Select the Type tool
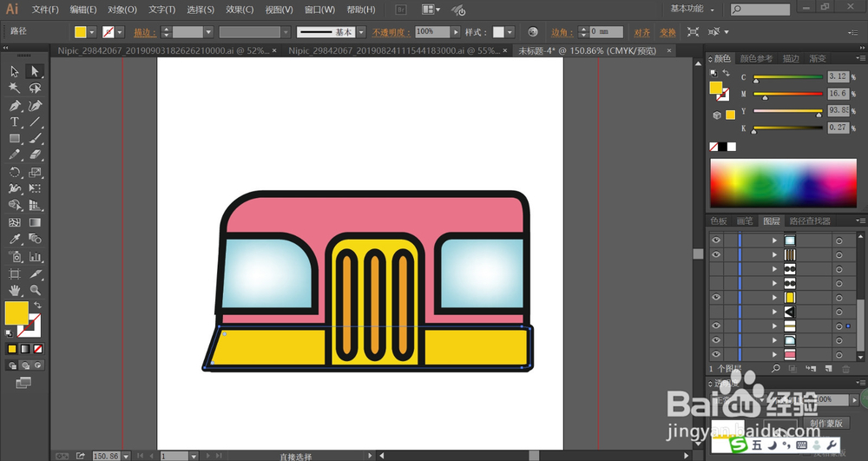This screenshot has width=868, height=461. (x=15, y=122)
